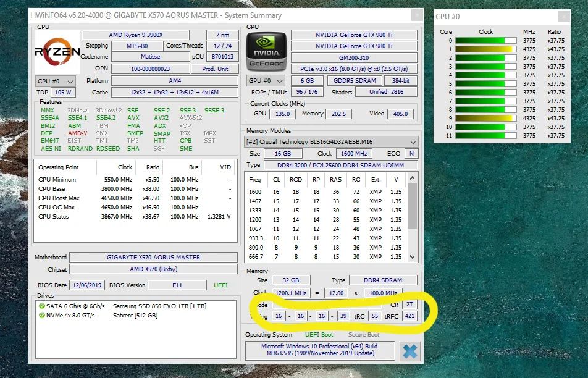Click memory timings list scroll down arrow
Viewport: 588px width, 378px height.
point(412,257)
